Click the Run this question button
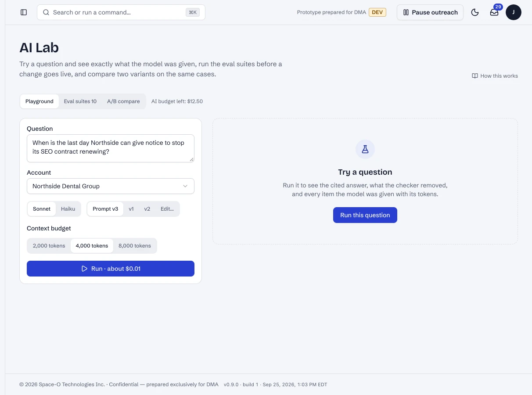The width and height of the screenshot is (532, 395). (x=365, y=215)
